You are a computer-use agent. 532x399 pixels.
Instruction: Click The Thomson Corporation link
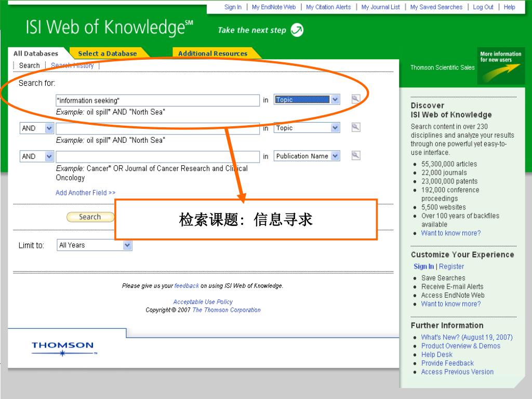tap(227, 310)
